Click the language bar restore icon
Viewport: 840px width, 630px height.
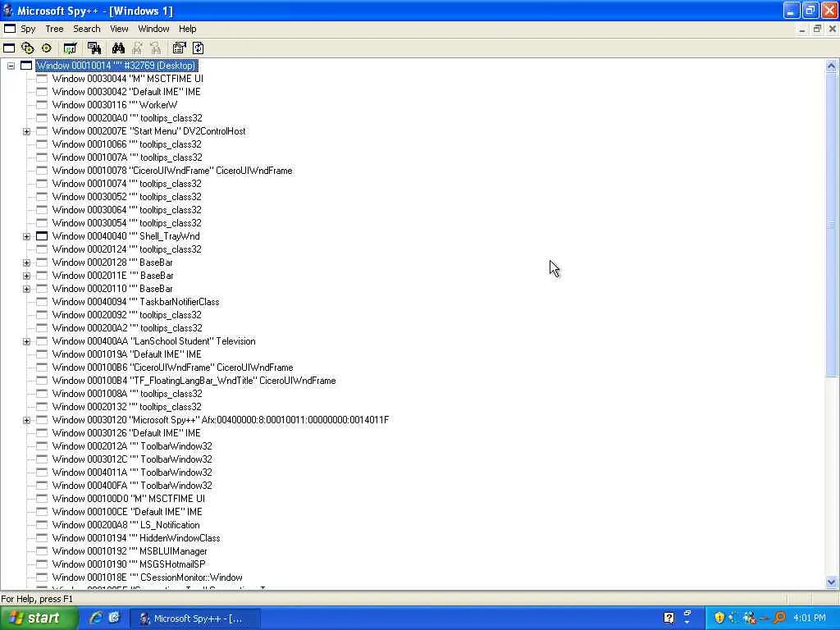click(x=688, y=613)
